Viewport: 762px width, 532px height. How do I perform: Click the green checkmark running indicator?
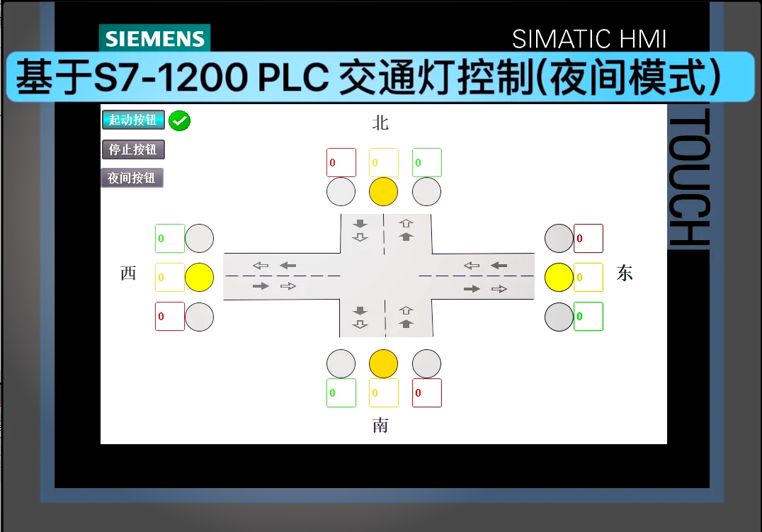(179, 120)
